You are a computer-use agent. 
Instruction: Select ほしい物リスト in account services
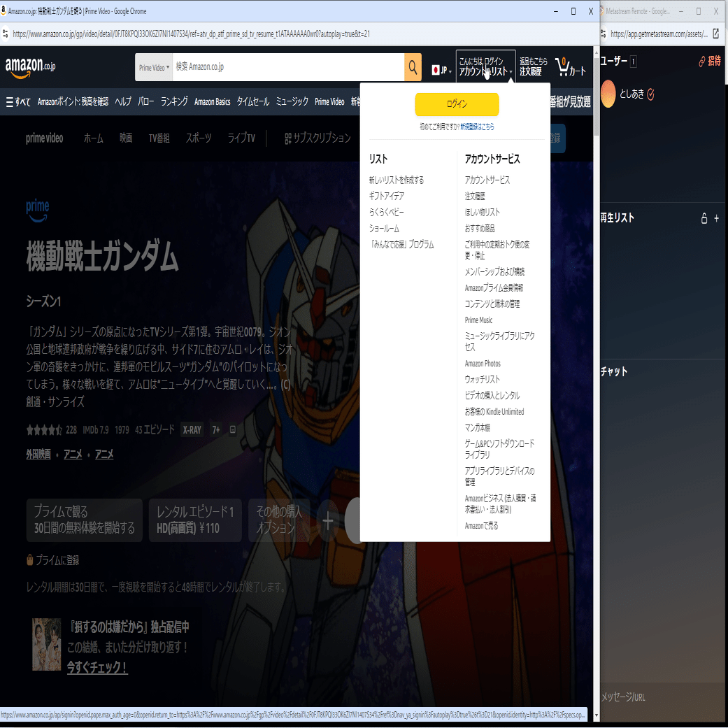[x=483, y=212]
